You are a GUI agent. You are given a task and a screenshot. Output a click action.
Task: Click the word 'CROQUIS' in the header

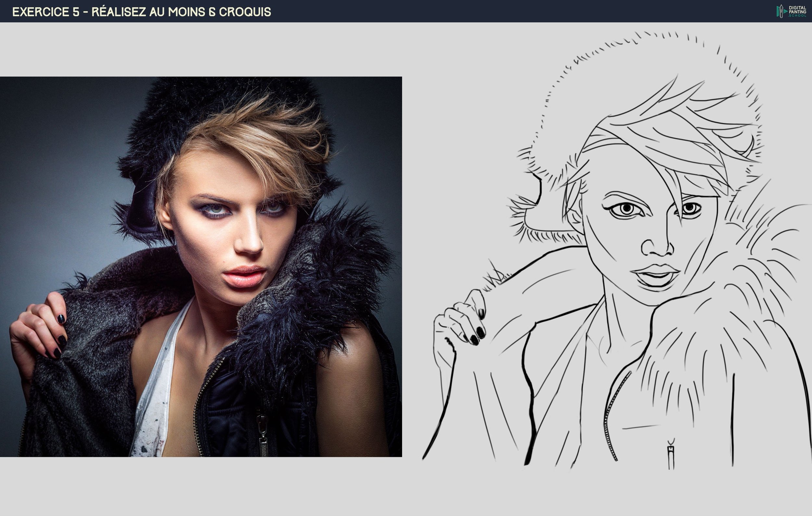point(245,12)
